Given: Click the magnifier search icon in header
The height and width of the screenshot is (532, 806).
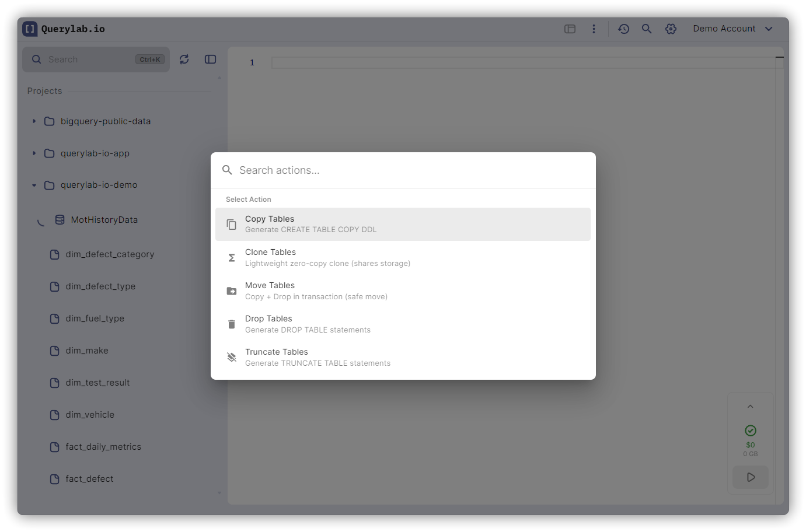Looking at the screenshot, I should tap(647, 29).
